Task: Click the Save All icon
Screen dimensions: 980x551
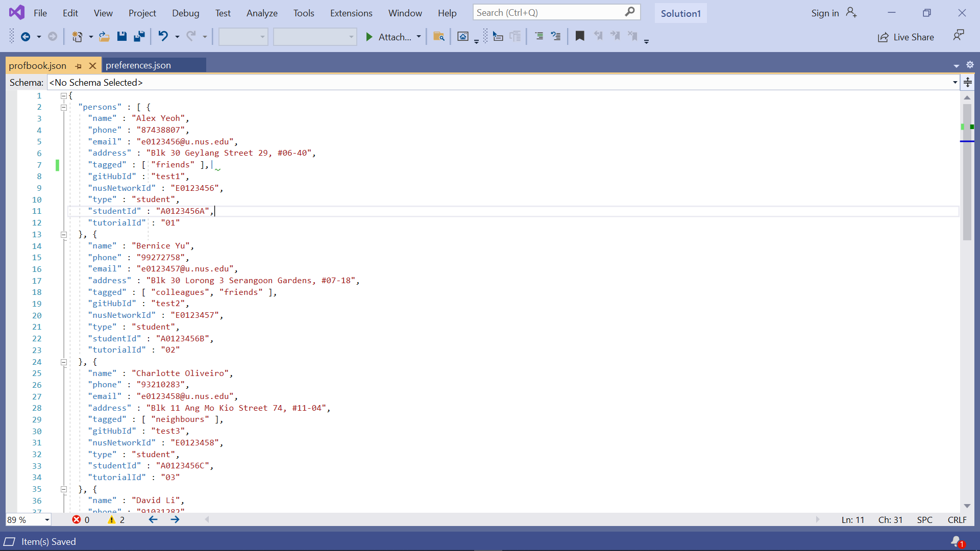Action: [139, 36]
